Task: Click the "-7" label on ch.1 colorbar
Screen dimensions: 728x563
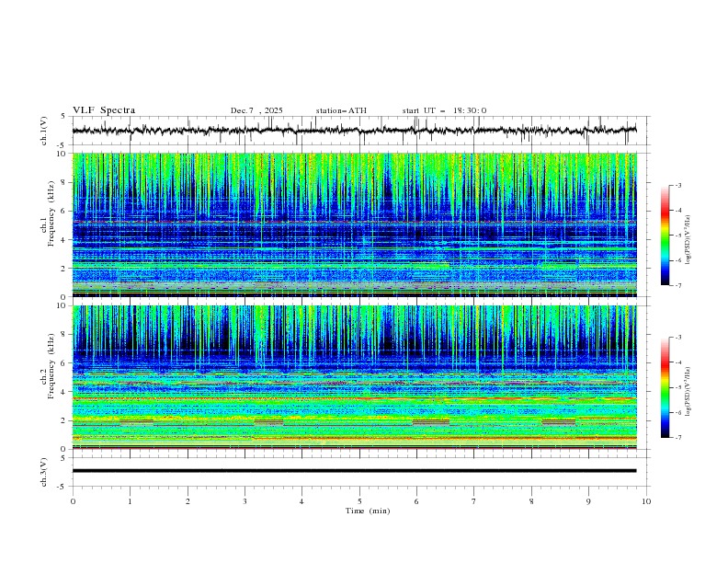Action: click(678, 285)
